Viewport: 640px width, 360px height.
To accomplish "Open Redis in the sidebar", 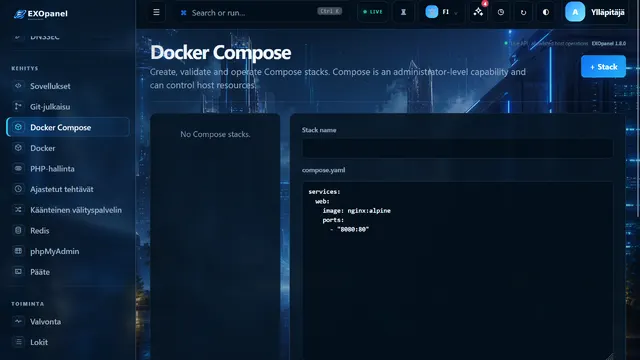I will (68, 231).
